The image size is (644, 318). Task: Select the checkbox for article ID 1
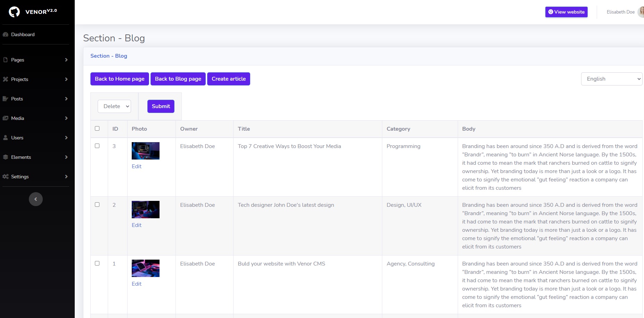pyautogui.click(x=97, y=263)
